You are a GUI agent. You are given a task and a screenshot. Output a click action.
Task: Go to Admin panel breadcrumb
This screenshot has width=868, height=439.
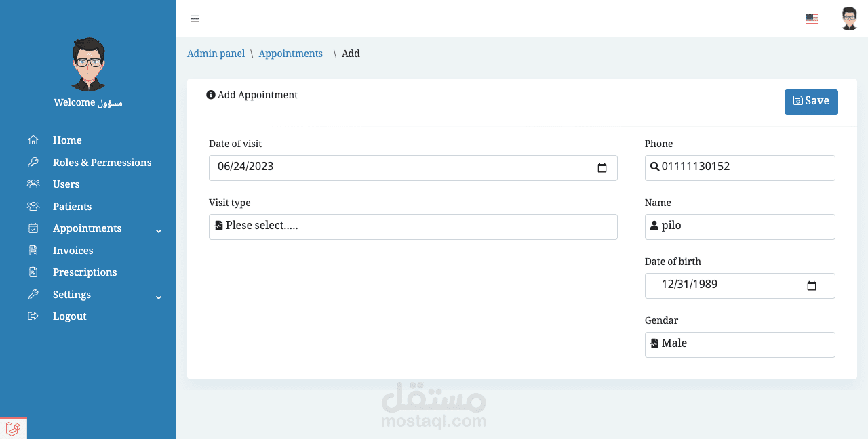[216, 54]
